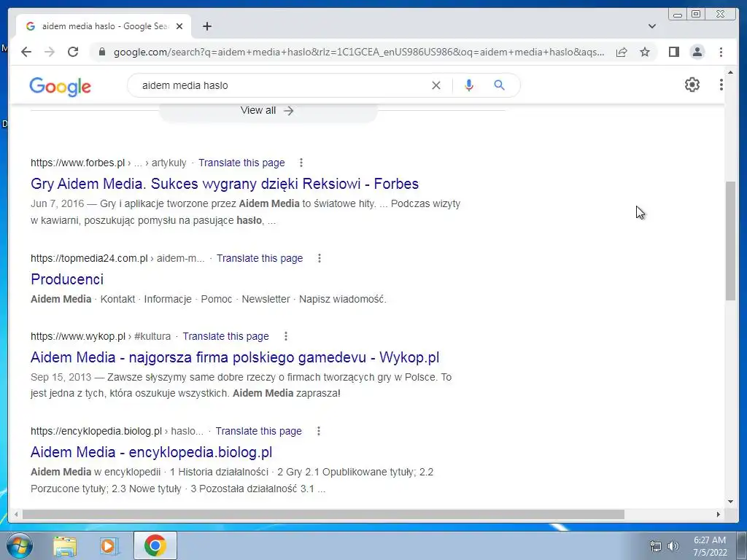Image resolution: width=747 pixels, height=560 pixels.
Task: View site information lock icon
Action: click(x=101, y=52)
